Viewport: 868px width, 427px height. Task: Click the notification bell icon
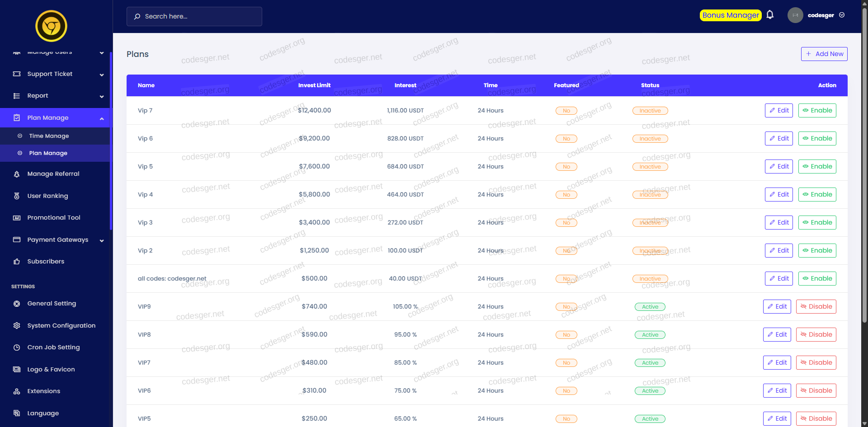click(x=770, y=15)
